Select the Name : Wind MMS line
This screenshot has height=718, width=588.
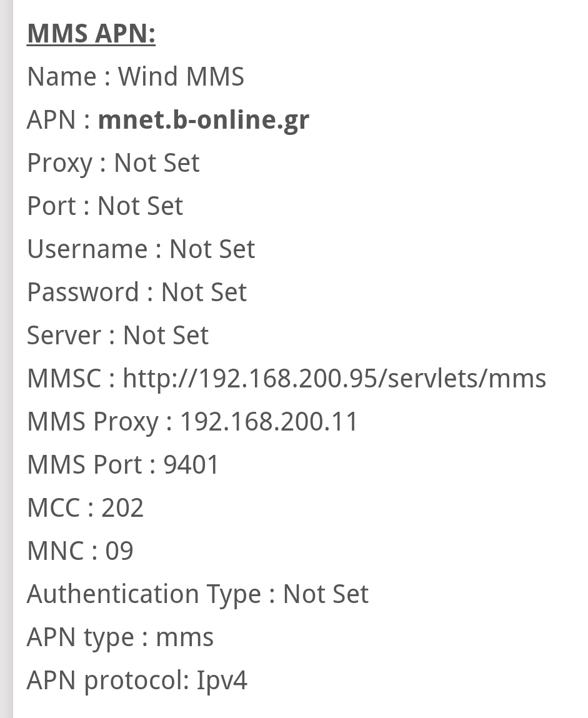click(x=135, y=77)
